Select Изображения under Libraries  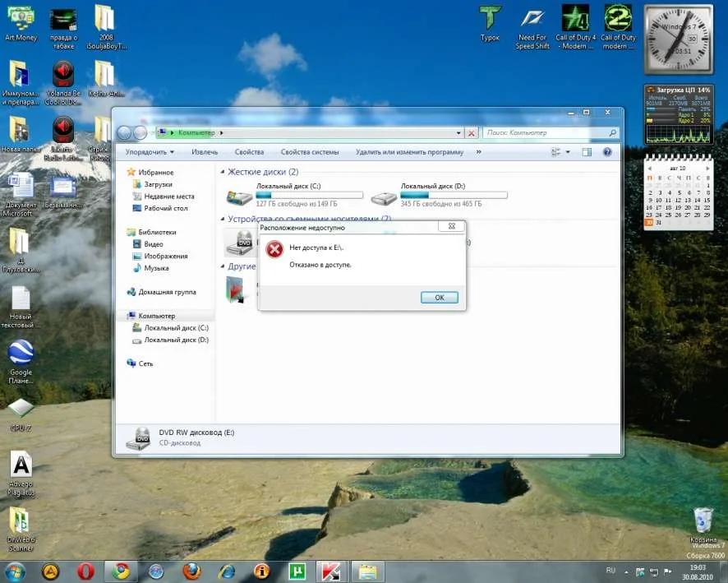166,257
